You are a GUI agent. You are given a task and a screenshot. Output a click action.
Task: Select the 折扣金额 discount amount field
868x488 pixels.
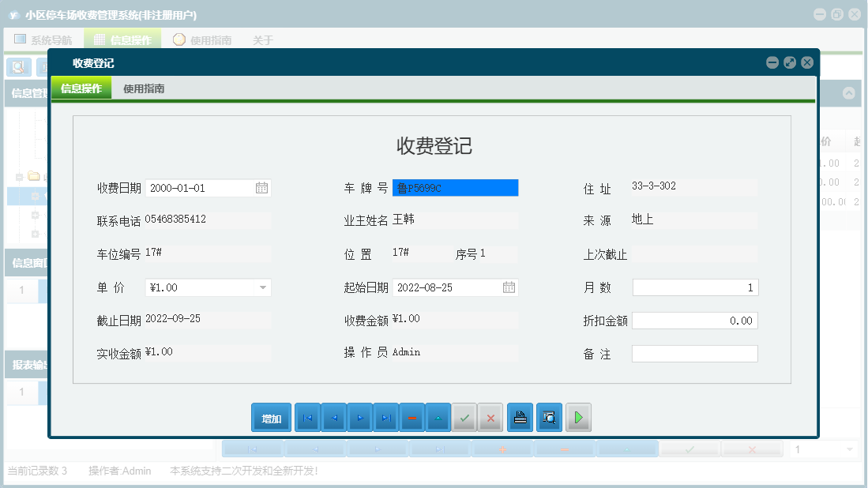695,320
